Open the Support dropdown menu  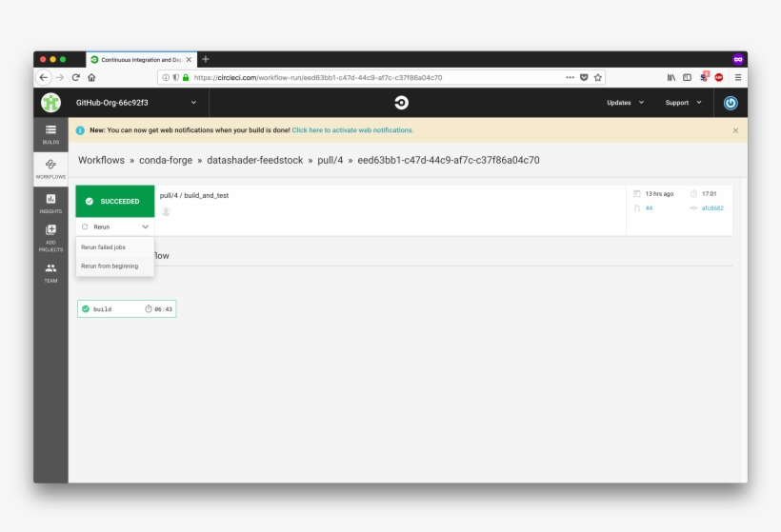[x=683, y=103]
